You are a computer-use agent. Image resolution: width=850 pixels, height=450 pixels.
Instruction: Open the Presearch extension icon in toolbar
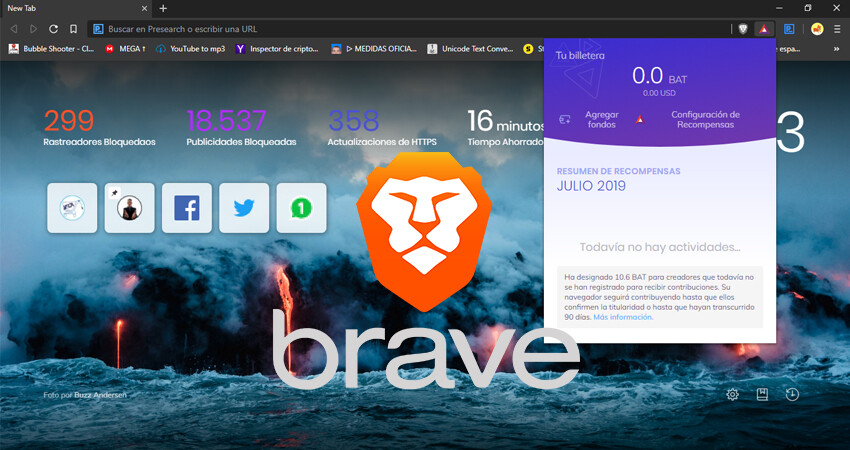(789, 29)
